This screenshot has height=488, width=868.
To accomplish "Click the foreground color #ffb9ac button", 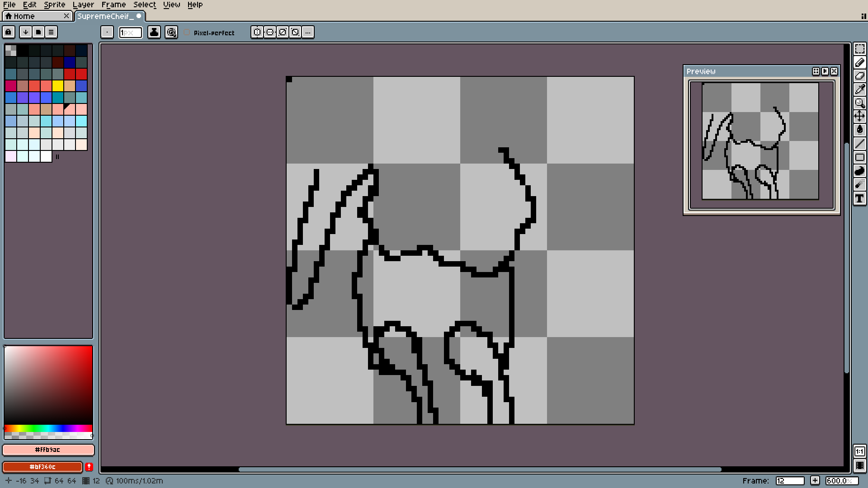I will 48,450.
